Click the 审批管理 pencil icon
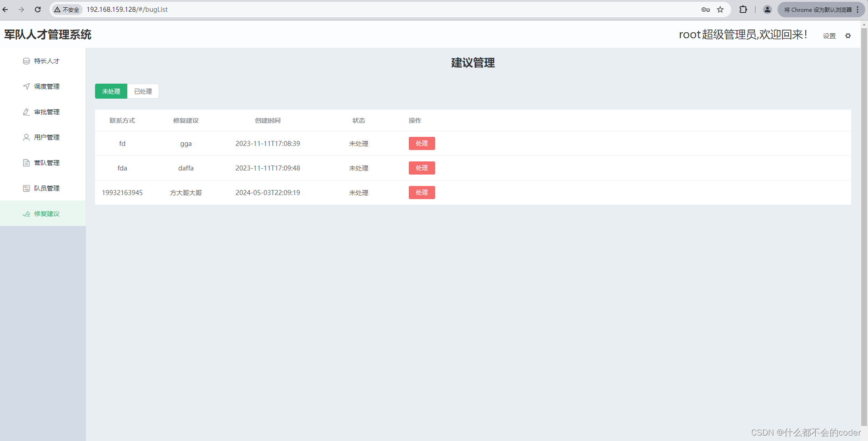 [26, 112]
